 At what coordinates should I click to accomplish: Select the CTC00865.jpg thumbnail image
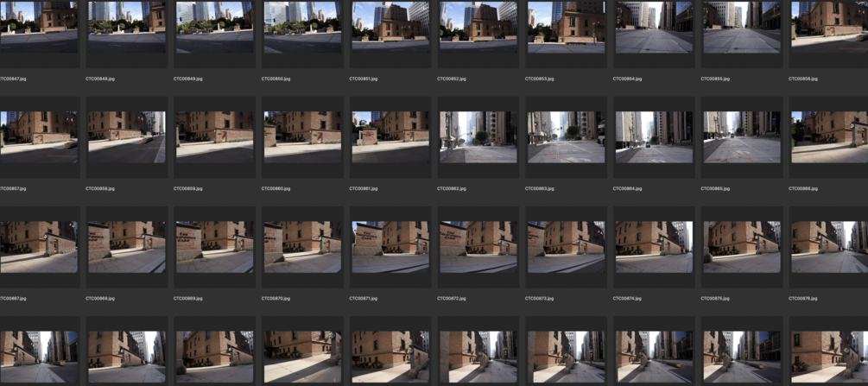(742, 136)
